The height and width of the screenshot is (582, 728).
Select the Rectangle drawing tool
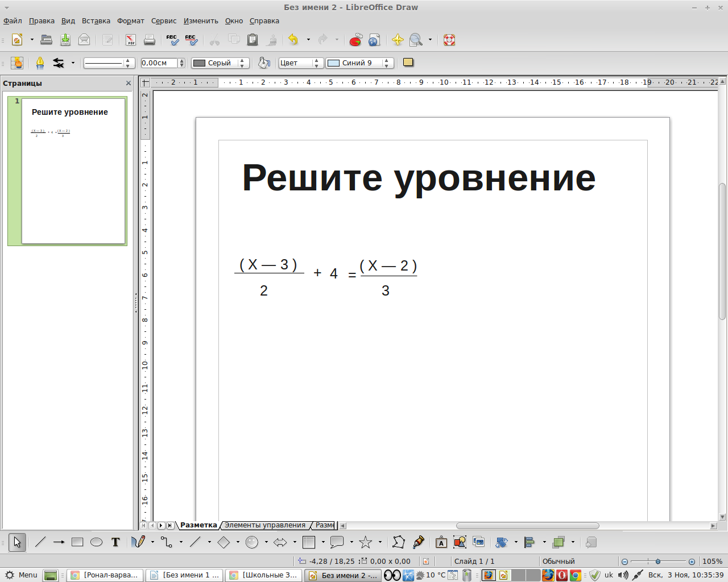click(x=77, y=542)
